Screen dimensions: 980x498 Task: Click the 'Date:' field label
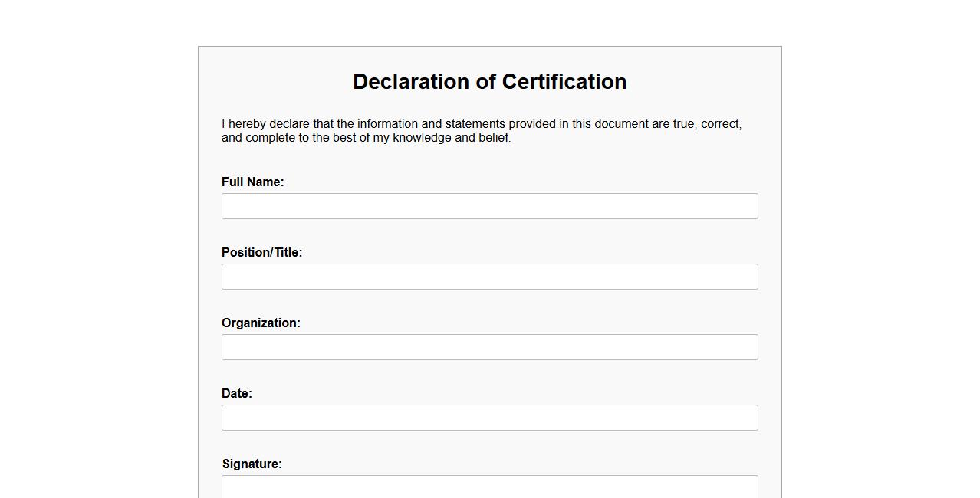[236, 394]
